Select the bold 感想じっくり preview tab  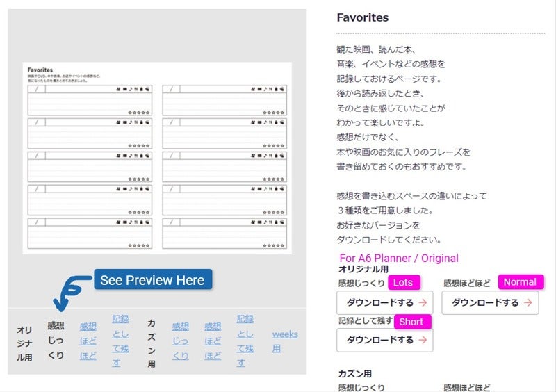coord(56,340)
